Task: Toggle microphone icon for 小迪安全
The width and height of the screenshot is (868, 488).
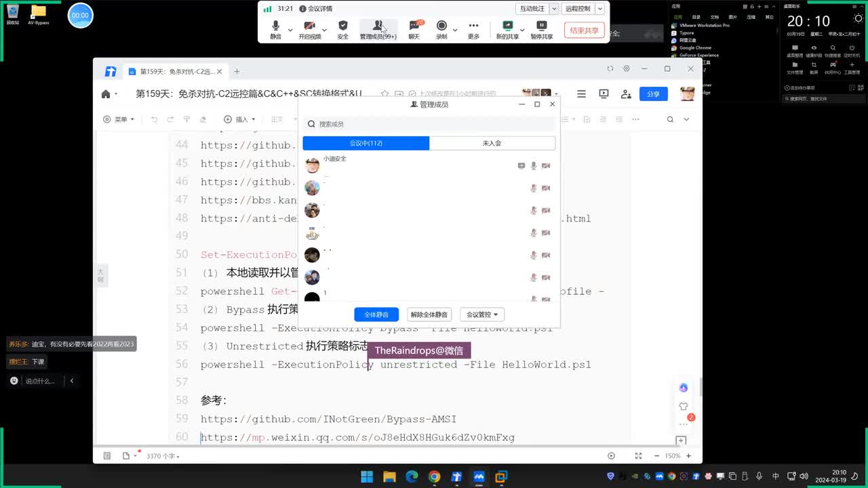Action: tap(534, 165)
